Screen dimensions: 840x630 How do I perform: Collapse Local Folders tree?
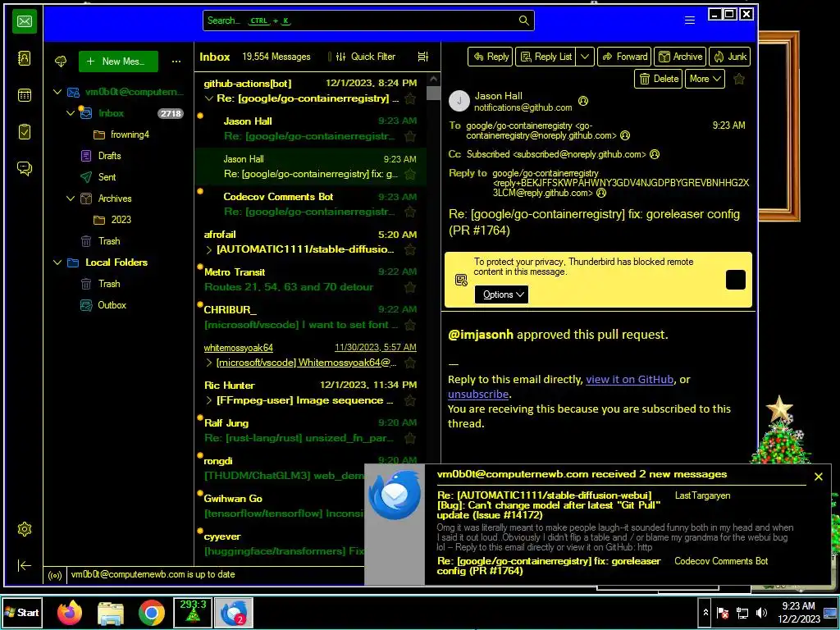(57, 262)
